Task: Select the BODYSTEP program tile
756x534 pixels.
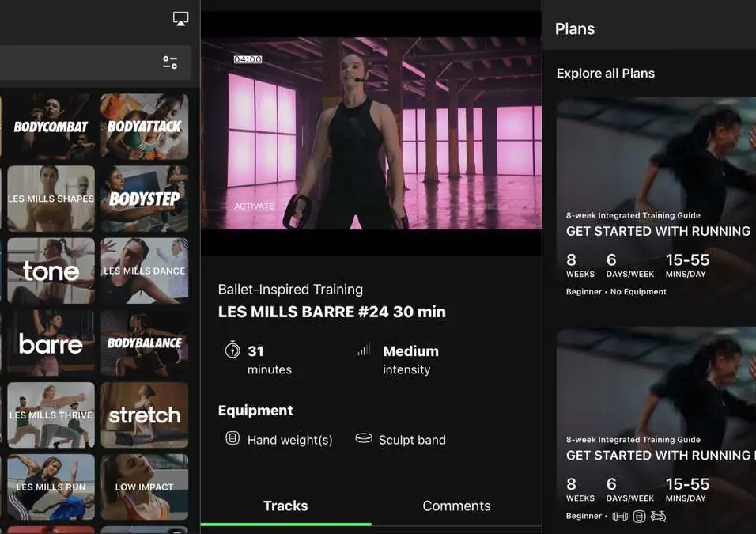Action: pyautogui.click(x=144, y=199)
